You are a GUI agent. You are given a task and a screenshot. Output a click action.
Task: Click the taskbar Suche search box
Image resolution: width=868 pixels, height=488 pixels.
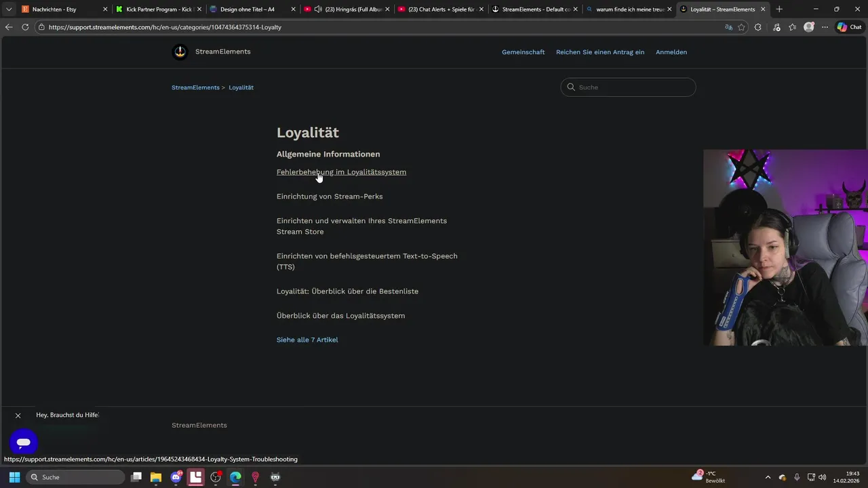tap(76, 477)
